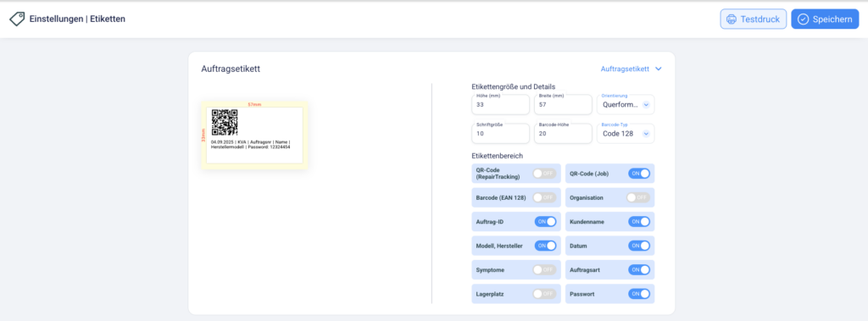Turn off the Auftrag-ID toggle
The image size is (868, 321).
point(545,221)
